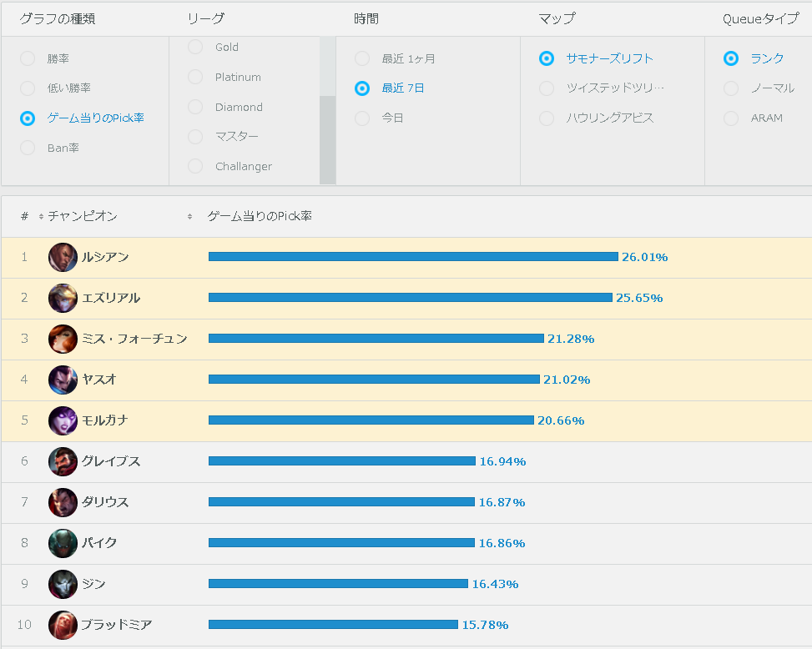Open the エズリアル champion avatar

pyautogui.click(x=63, y=298)
